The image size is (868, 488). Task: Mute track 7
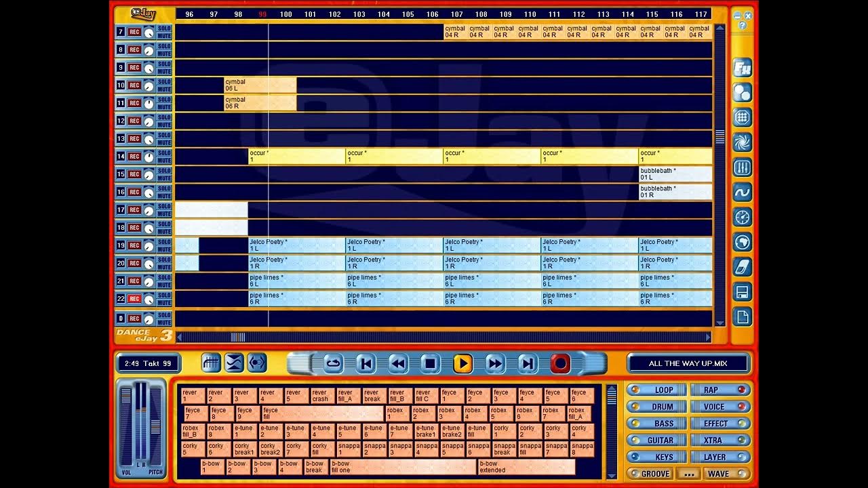[165, 36]
